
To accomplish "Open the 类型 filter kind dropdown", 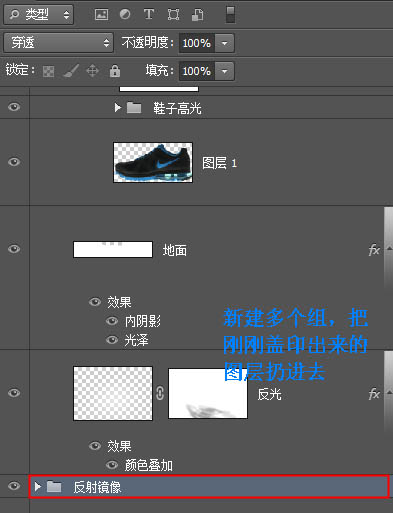I will tap(38, 15).
